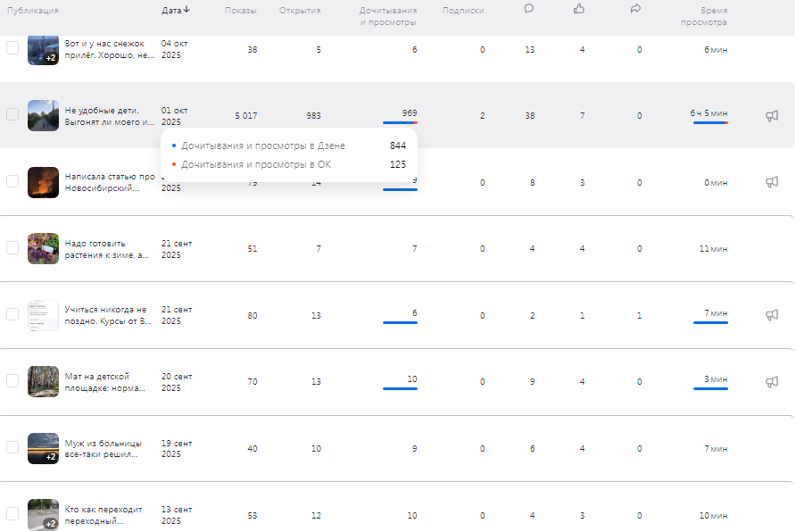
Task: Click the shares arrow column header
Action: (635, 9)
